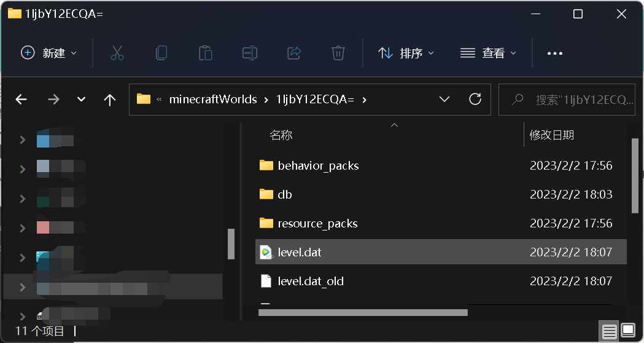Click the address bar folder icon
The image size is (644, 343).
pos(144,99)
